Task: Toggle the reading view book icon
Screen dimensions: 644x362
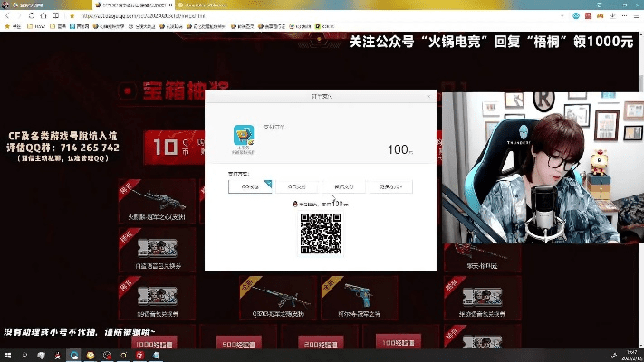Action: click(55, 15)
